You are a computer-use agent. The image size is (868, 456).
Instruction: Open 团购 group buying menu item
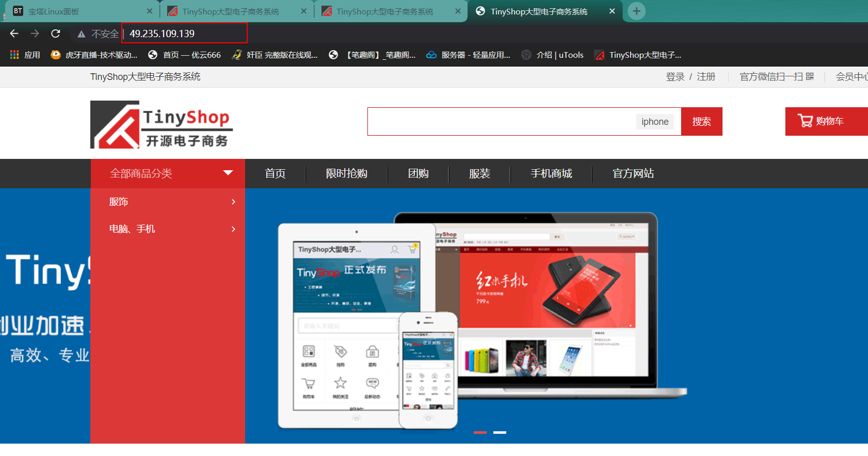(418, 173)
